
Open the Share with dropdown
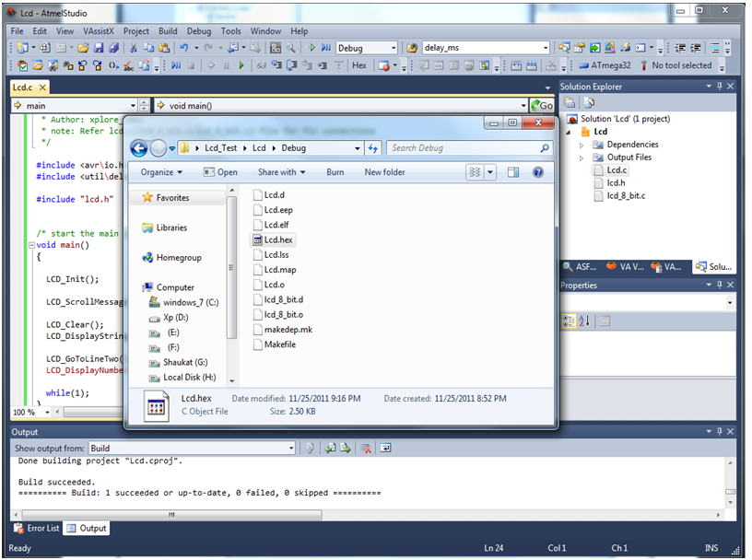(281, 172)
